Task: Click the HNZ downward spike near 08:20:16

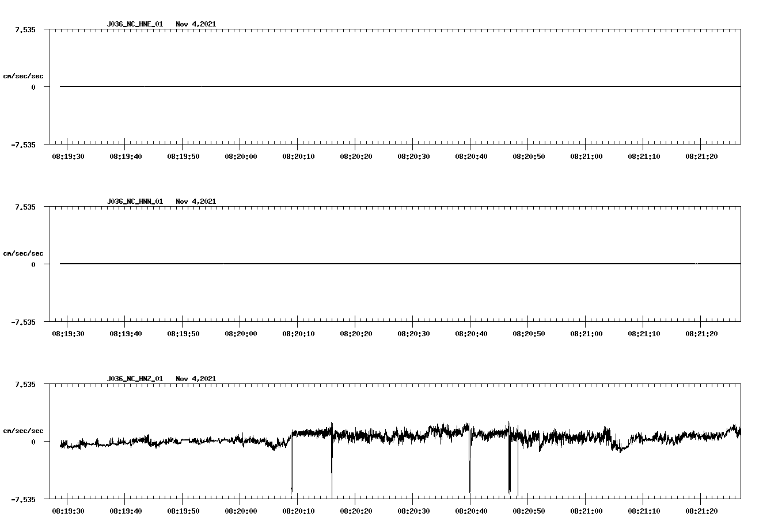Action: (x=332, y=461)
